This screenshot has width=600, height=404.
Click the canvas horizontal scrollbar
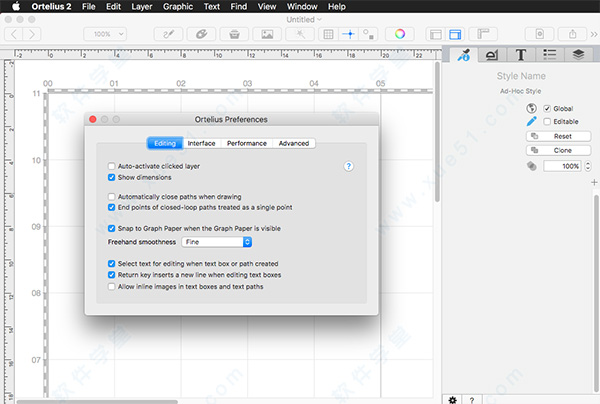click(97, 402)
